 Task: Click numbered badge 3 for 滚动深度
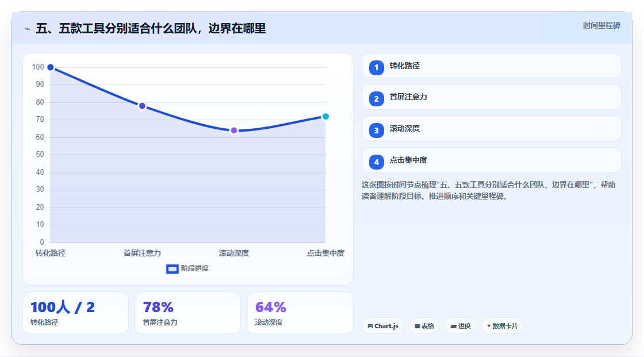coord(376,130)
